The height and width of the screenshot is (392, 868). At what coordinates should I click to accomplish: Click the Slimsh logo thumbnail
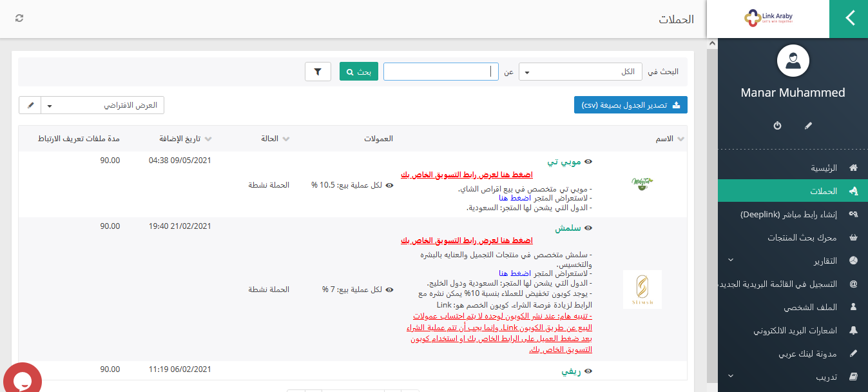click(642, 289)
